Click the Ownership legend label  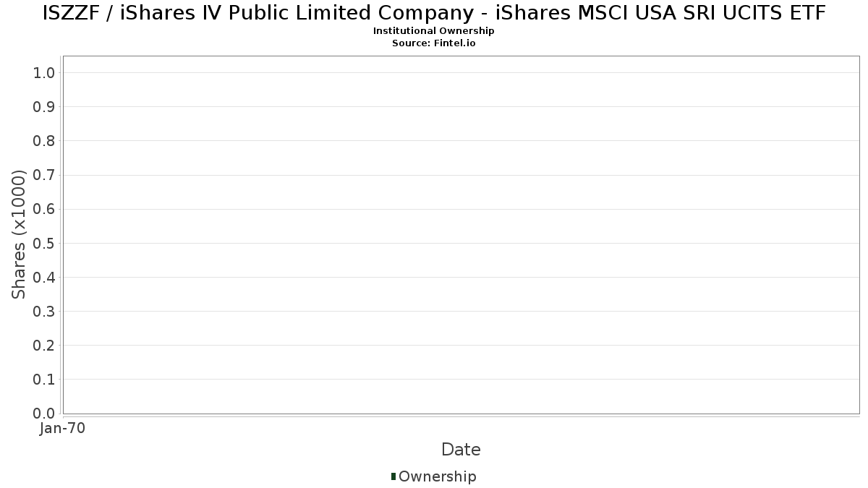pyautogui.click(x=437, y=476)
